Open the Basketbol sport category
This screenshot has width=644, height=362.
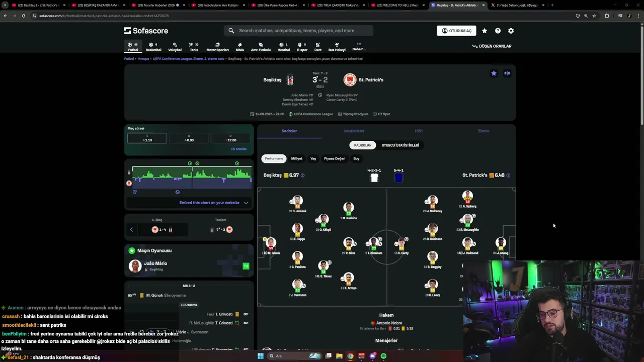153,47
